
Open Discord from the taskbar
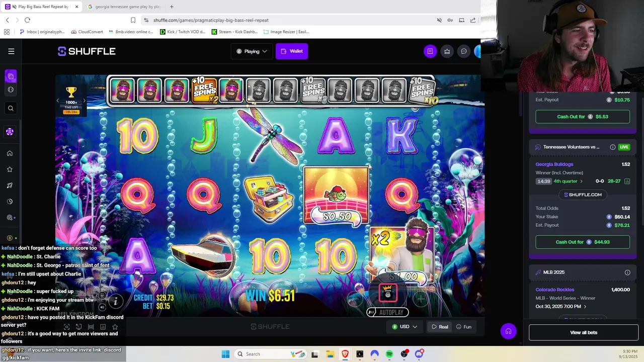pos(419,354)
